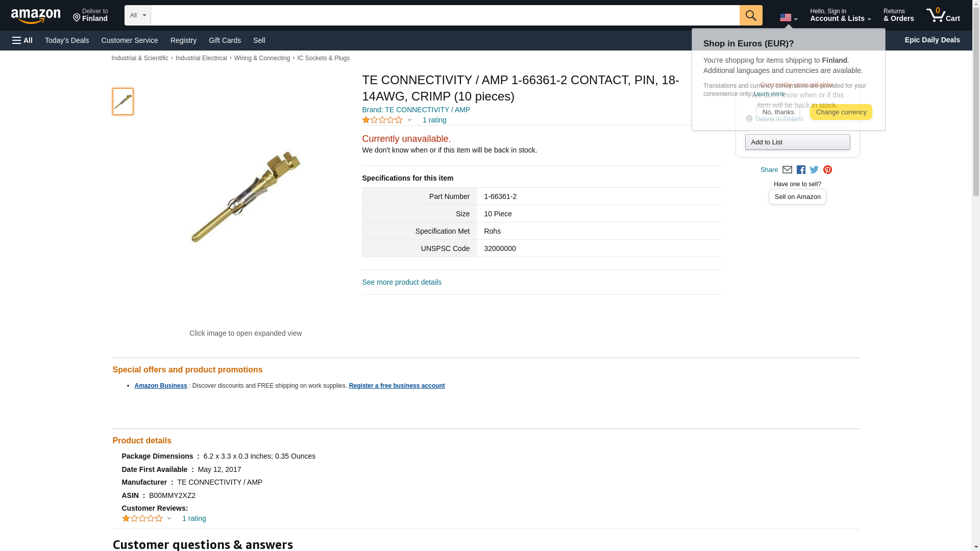Click the Add to List button
The height and width of the screenshot is (551, 980).
pos(797,142)
